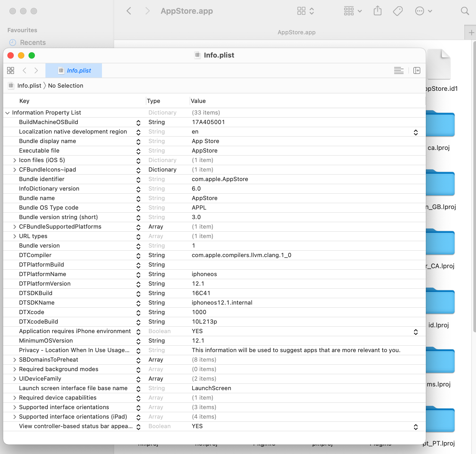Select the Info.plist editor tab
The height and width of the screenshot is (454, 476).
[x=74, y=70]
